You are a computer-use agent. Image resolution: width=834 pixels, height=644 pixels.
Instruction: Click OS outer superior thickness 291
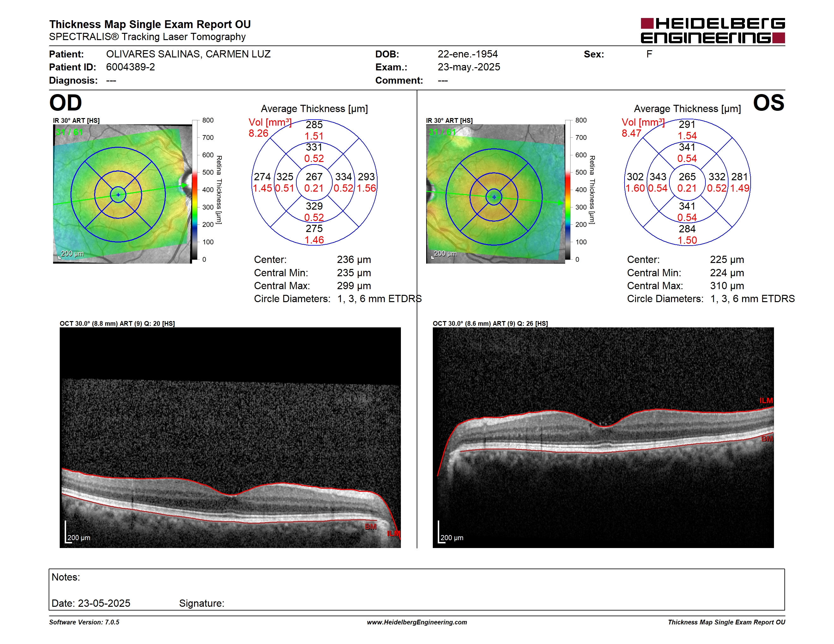coord(687,124)
